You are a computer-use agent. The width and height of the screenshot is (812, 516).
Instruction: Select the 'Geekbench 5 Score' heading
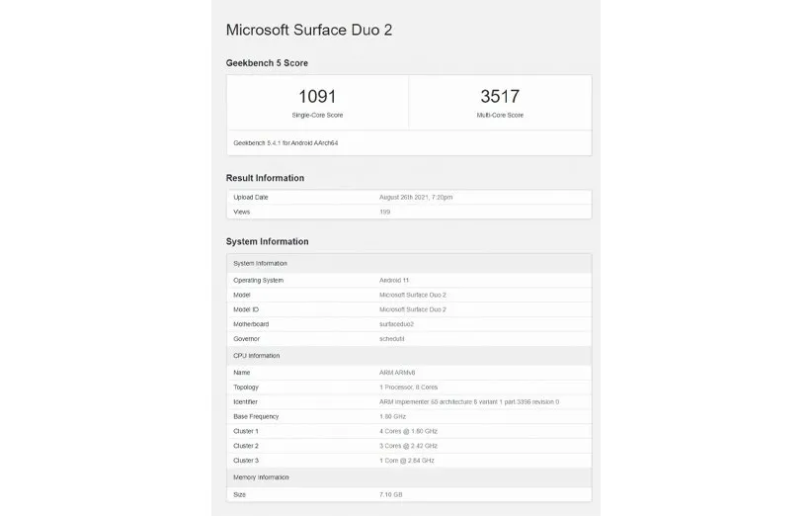pos(267,62)
